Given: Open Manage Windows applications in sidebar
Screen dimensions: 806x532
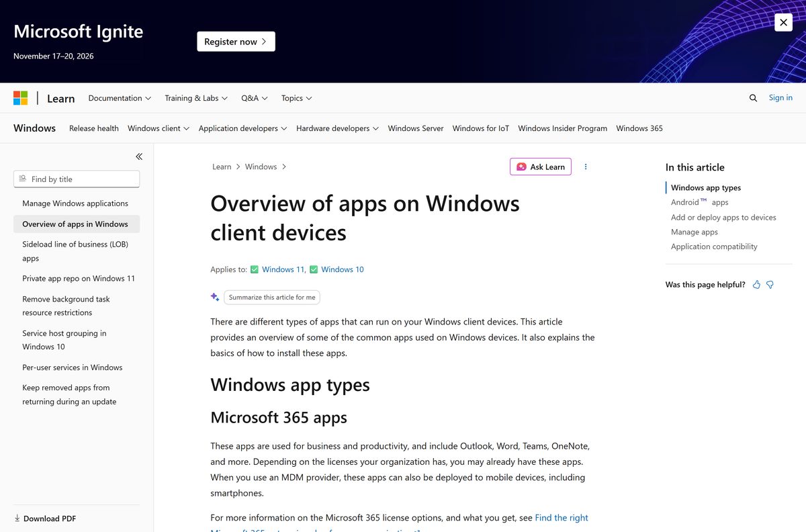Looking at the screenshot, I should point(75,204).
